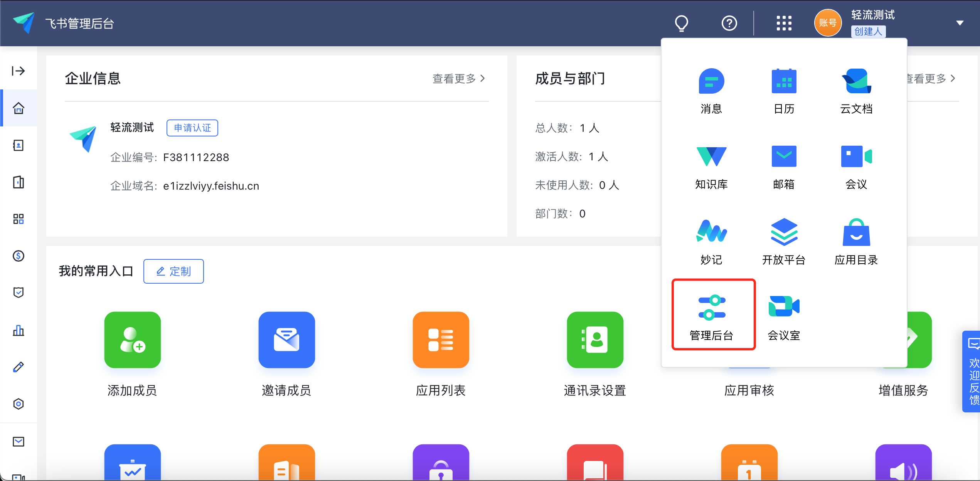Click the 总人数 member count row

point(567,128)
